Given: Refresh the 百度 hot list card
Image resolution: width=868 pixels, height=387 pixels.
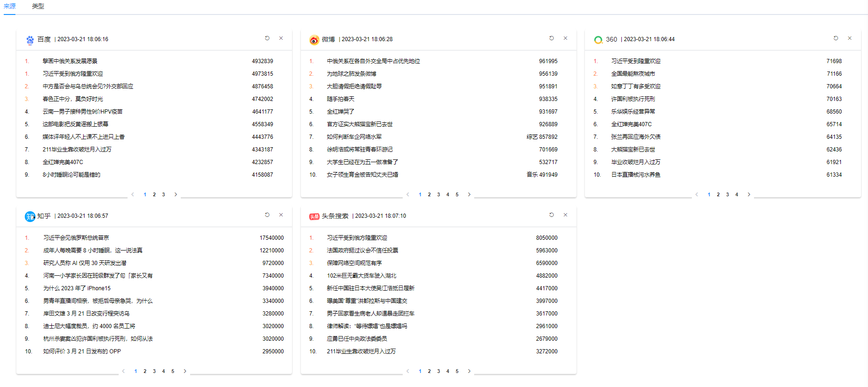Looking at the screenshot, I should tap(267, 38).
